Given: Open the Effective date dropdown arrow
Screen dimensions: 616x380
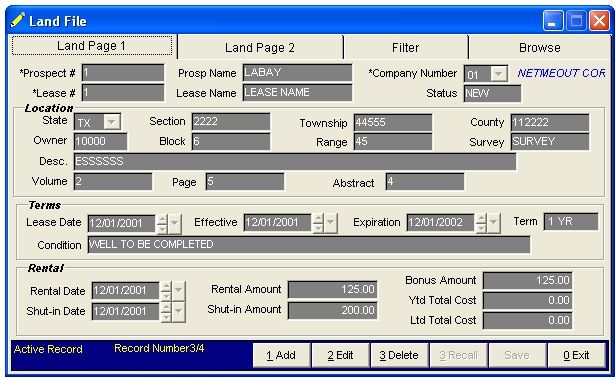Looking at the screenshot, I should (x=331, y=223).
